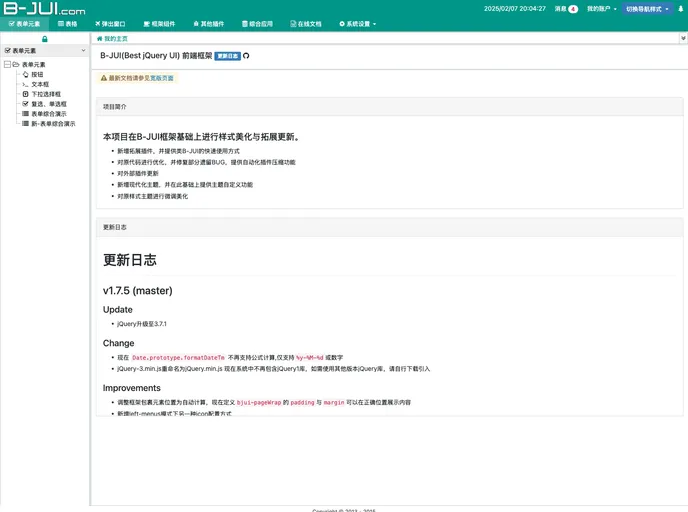688x512 pixels.
Task: Click the green lock icon in the sidebar
Action: click(x=45, y=39)
